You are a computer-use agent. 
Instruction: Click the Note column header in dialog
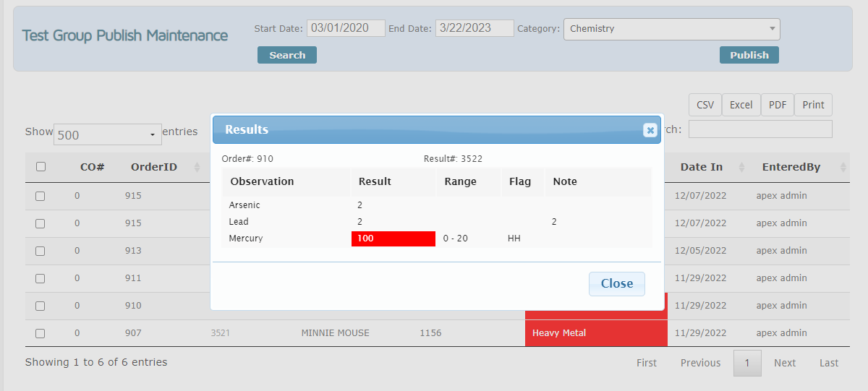pyautogui.click(x=565, y=181)
